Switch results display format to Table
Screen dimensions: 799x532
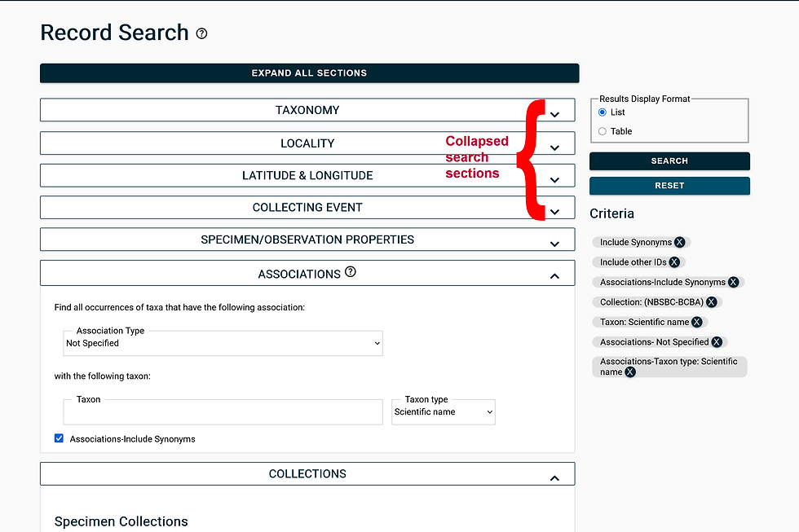602,130
